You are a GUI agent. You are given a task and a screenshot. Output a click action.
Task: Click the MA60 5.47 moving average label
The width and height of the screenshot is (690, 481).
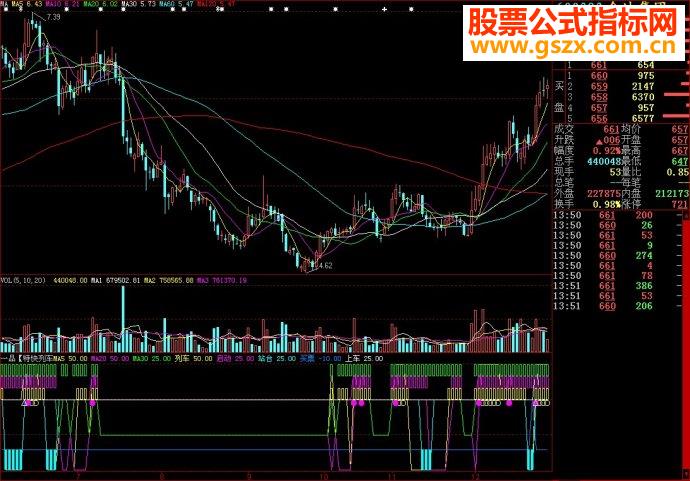176,4
